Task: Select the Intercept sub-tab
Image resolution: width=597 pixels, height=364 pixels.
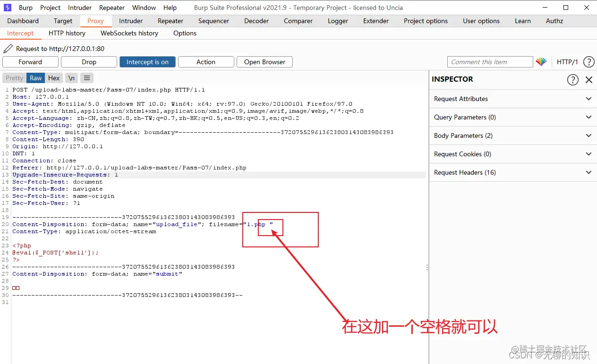Action: (20, 33)
